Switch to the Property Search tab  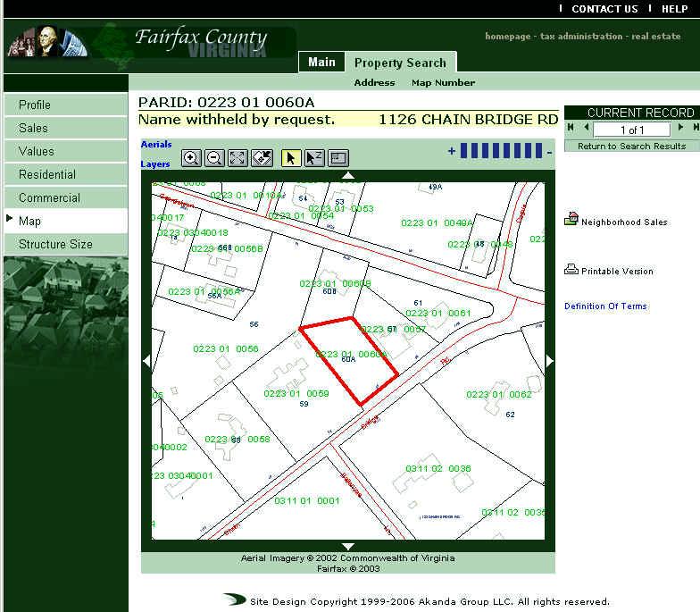pos(400,63)
